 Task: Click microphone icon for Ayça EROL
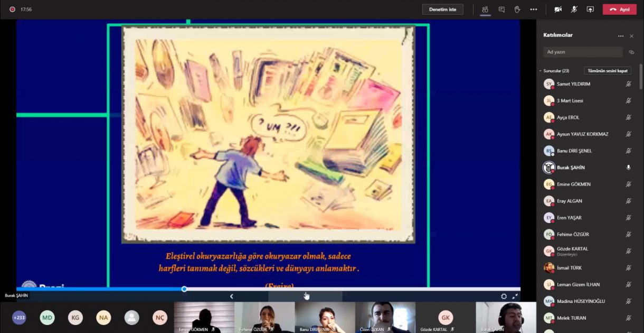628,117
